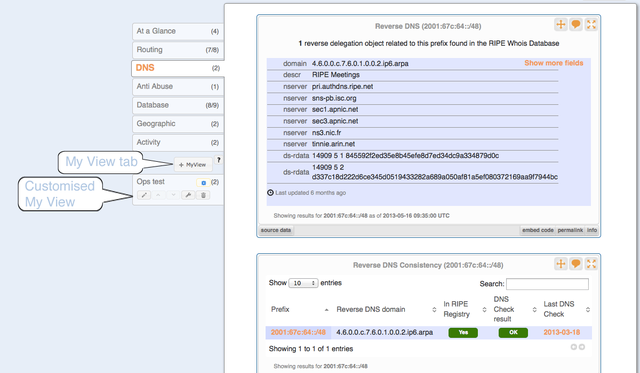Open the Geographic tab

(x=178, y=124)
